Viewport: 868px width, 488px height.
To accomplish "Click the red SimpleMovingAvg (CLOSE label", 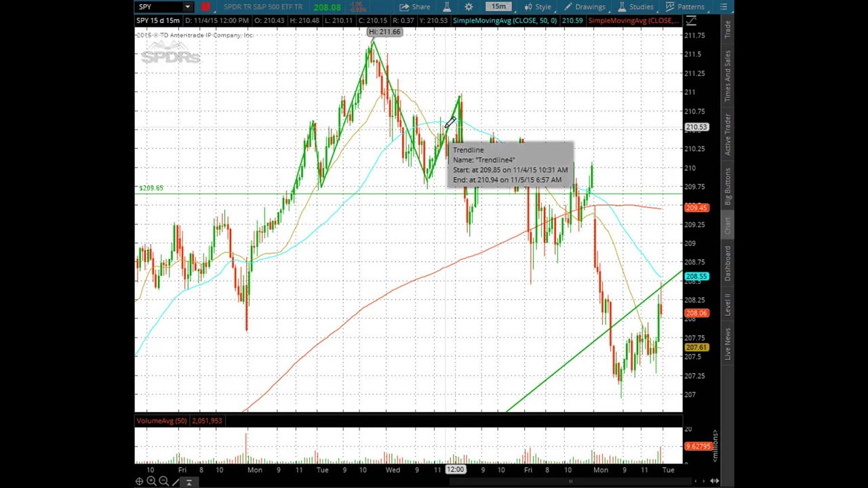I will 633,21.
